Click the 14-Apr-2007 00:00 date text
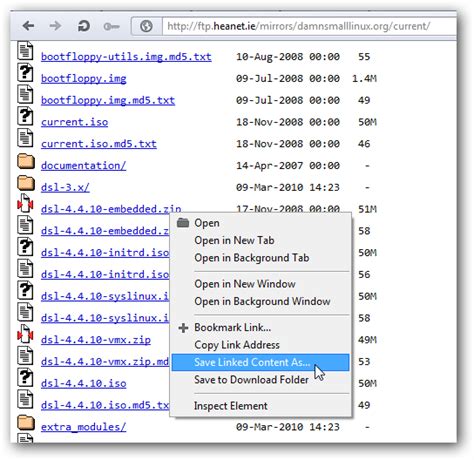474x460 pixels. pos(288,166)
